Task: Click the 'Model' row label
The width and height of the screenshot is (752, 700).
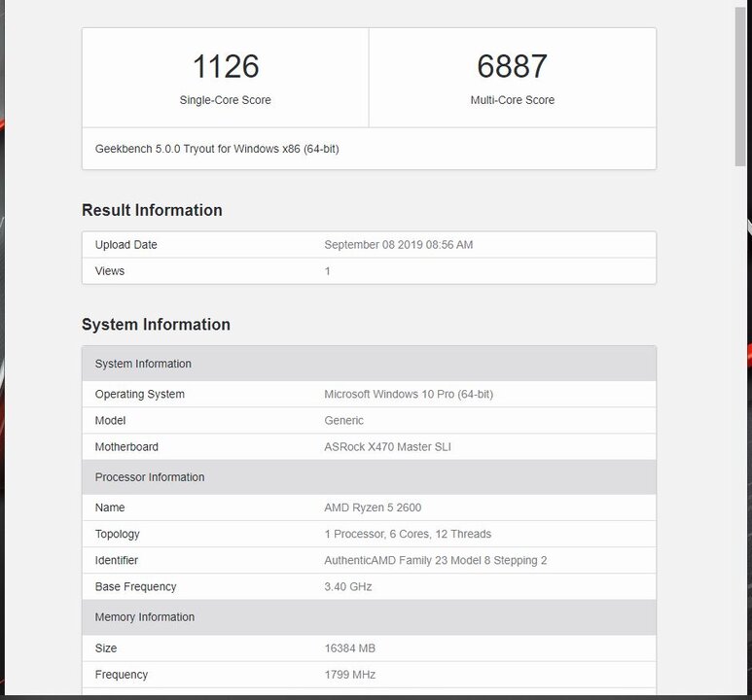Action: pyautogui.click(x=110, y=421)
